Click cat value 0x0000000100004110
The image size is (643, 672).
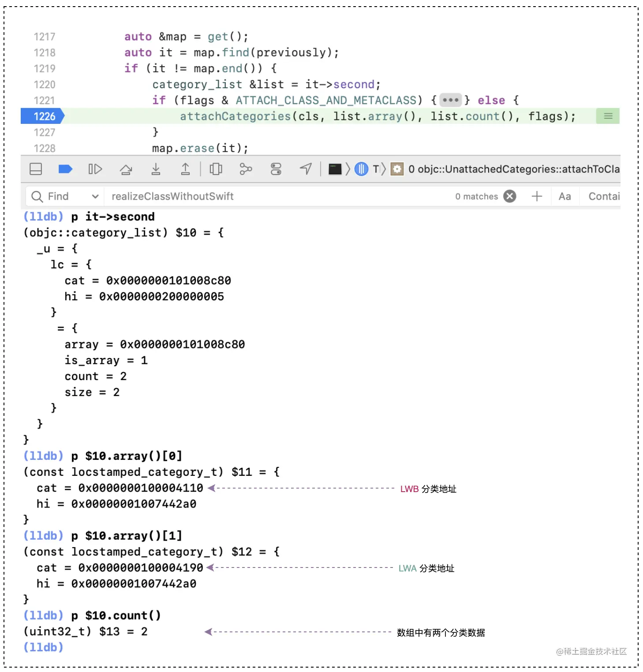(x=141, y=488)
